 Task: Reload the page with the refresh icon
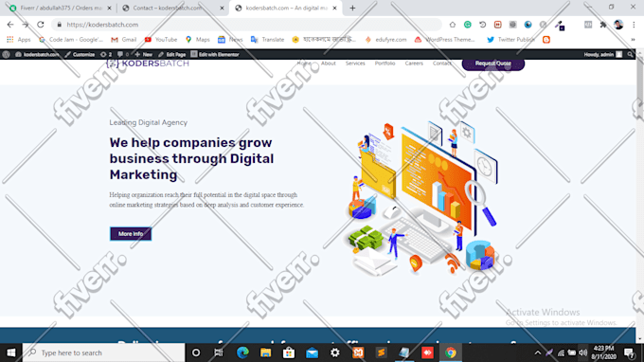click(x=40, y=25)
